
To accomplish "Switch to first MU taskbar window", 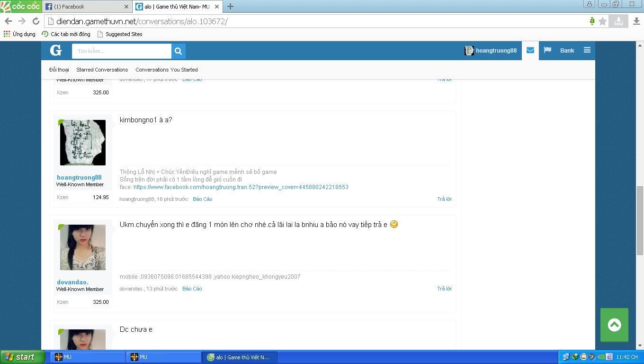I will [88, 357].
